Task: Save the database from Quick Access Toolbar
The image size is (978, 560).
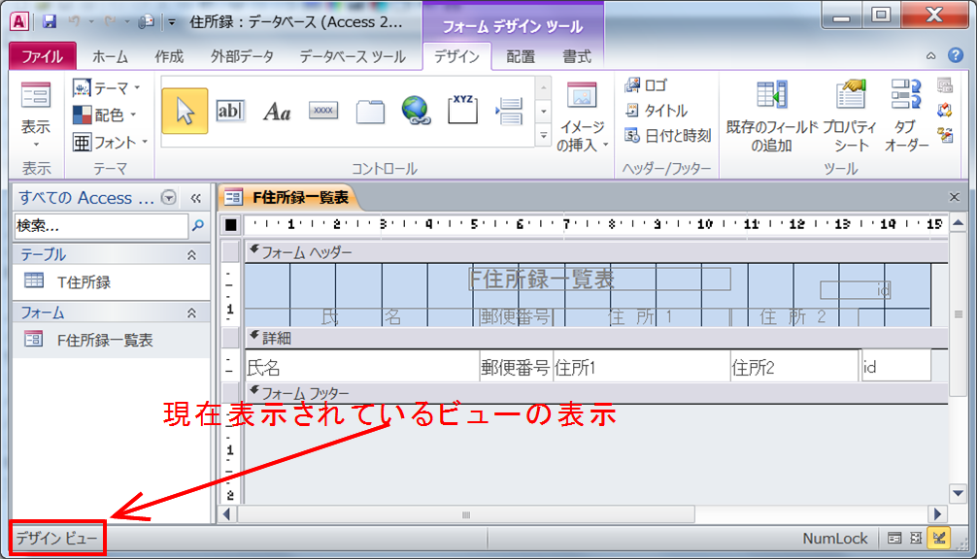Action: 50,21
